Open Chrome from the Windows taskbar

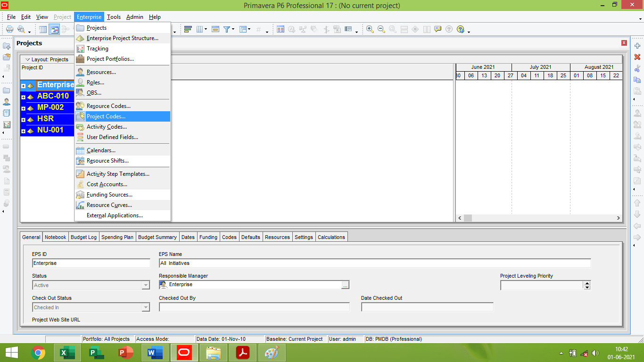[x=38, y=353]
